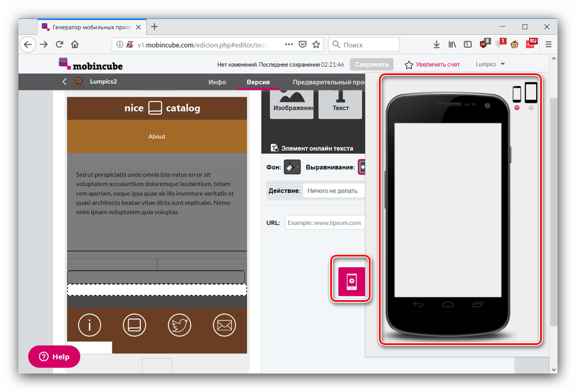Tap the mail envelope icon in app footer
This screenshot has width=576, height=392.
(x=224, y=325)
